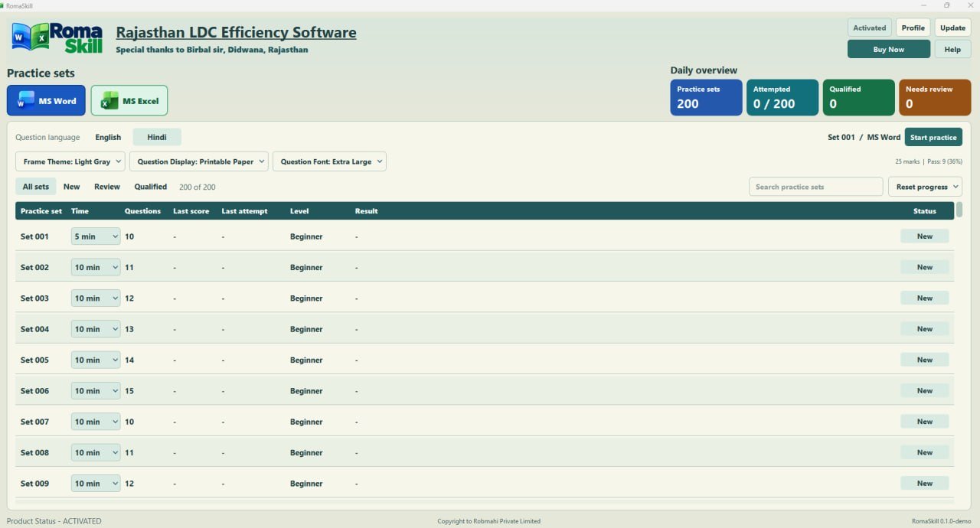The image size is (980, 528).
Task: Filter to the Review sets tab
Action: coord(107,187)
